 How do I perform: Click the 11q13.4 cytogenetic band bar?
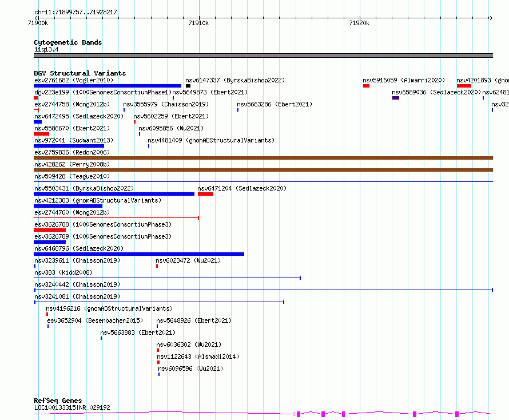263,56
